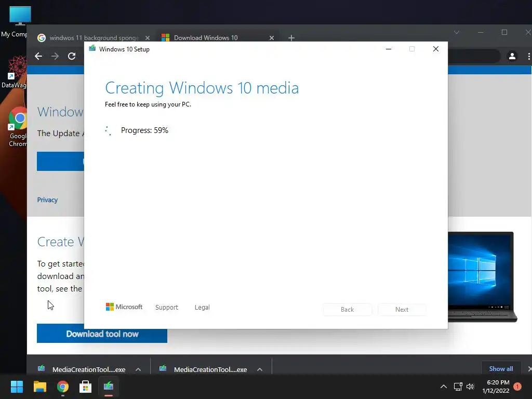Open the notification count badge
Image resolution: width=532 pixels, height=399 pixels.
(517, 386)
